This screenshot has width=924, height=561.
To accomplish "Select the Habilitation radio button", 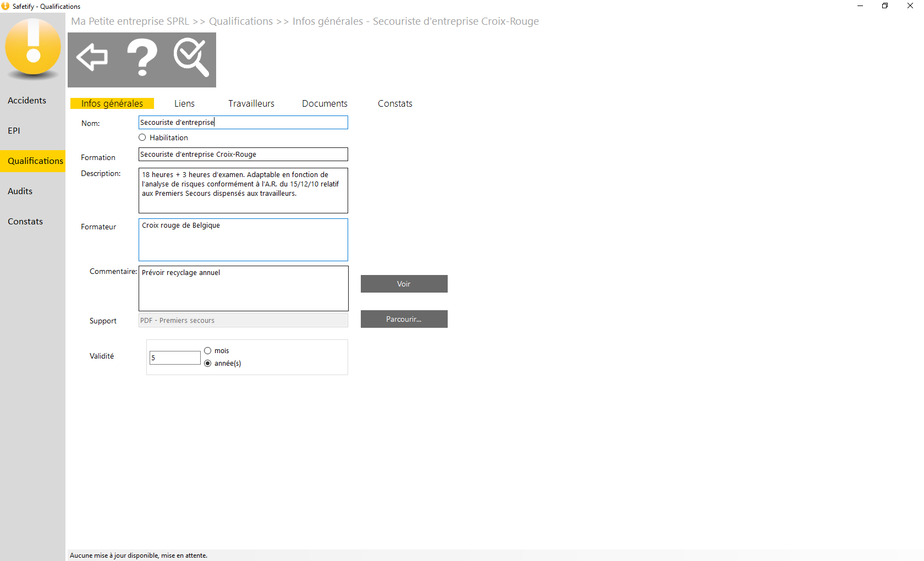I will pos(142,137).
